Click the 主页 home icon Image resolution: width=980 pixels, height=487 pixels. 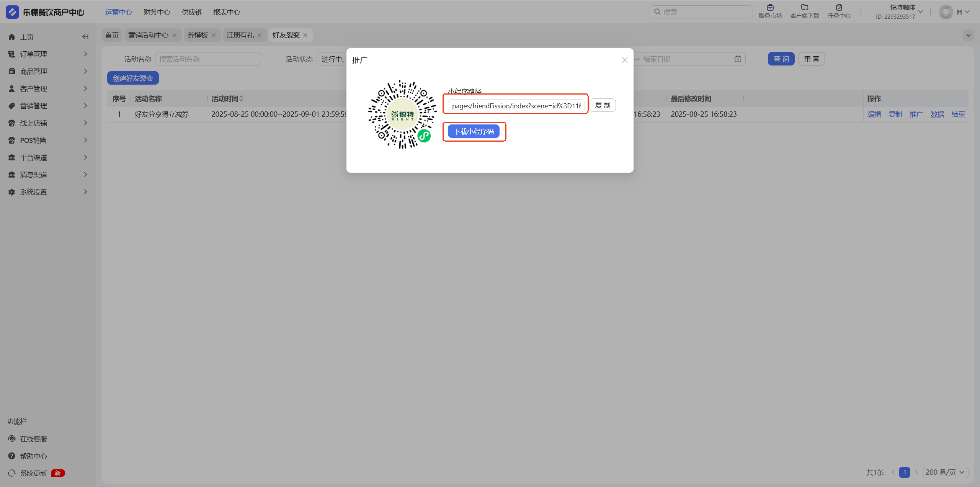point(12,37)
